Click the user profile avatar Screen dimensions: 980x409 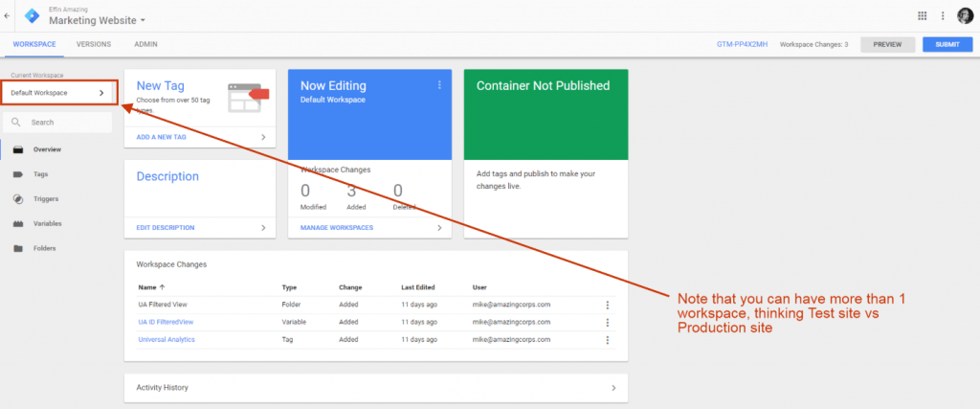965,15
